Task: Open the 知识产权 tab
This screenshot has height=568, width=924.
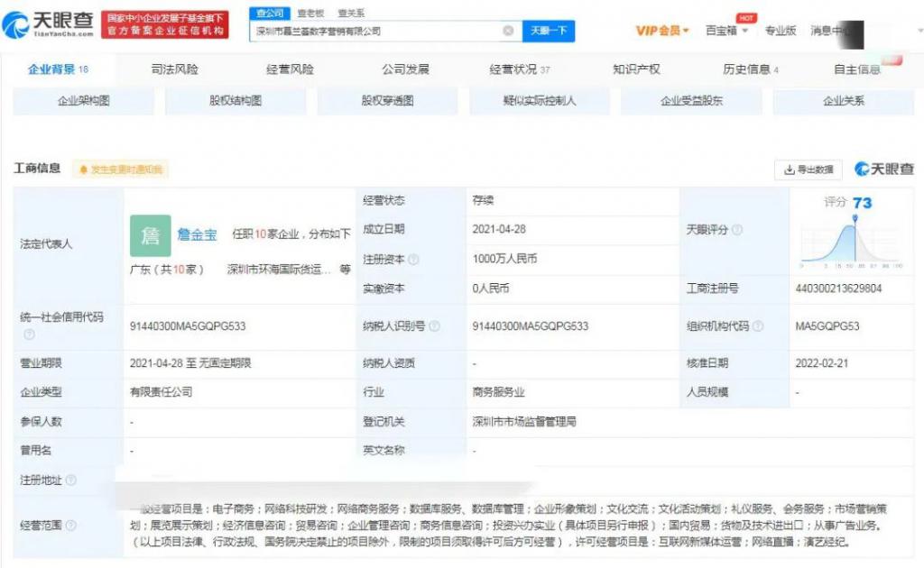Action: 636,69
